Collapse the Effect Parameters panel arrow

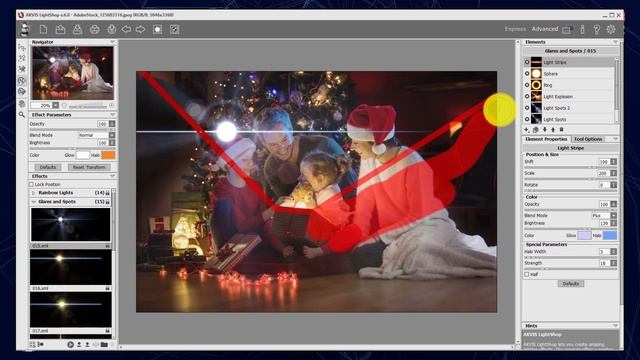click(x=112, y=115)
